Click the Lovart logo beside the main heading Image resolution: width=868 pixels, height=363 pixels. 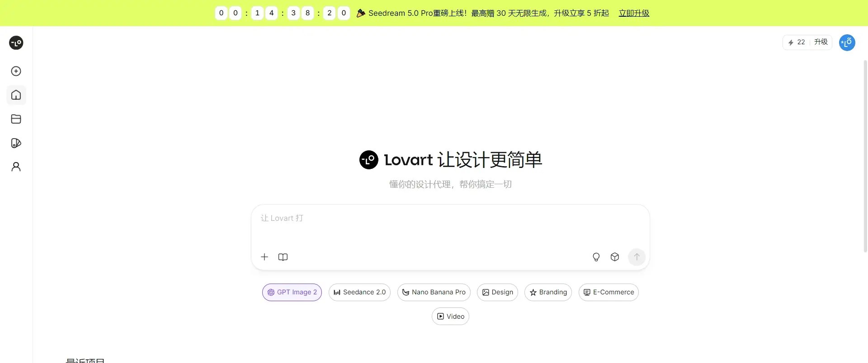click(x=369, y=160)
